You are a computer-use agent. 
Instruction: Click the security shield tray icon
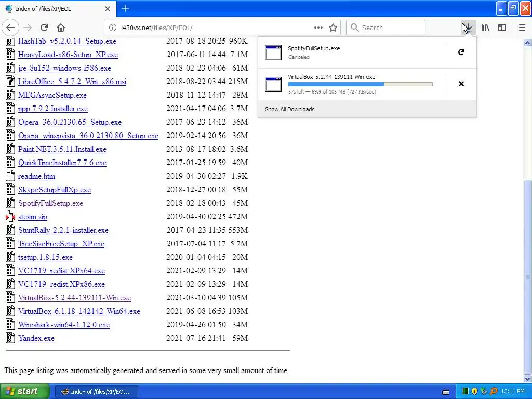(x=474, y=392)
